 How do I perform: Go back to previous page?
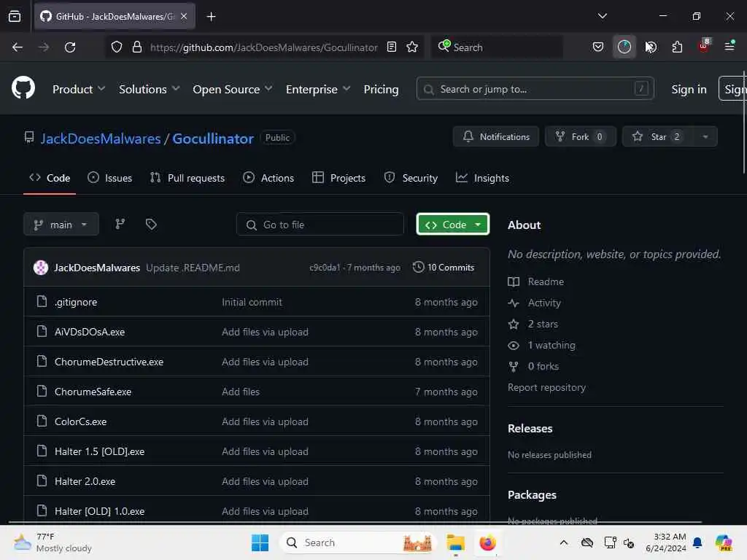coord(18,47)
